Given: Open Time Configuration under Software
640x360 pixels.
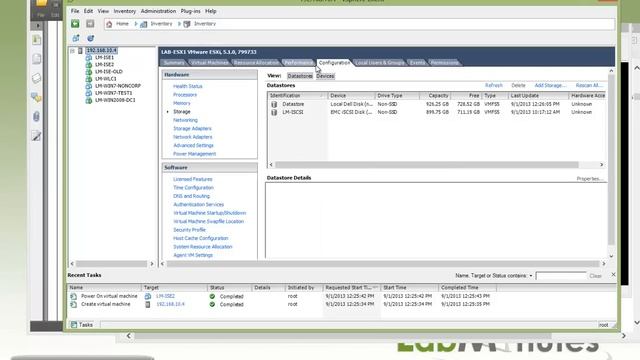Looking at the screenshot, I should pos(193,188).
